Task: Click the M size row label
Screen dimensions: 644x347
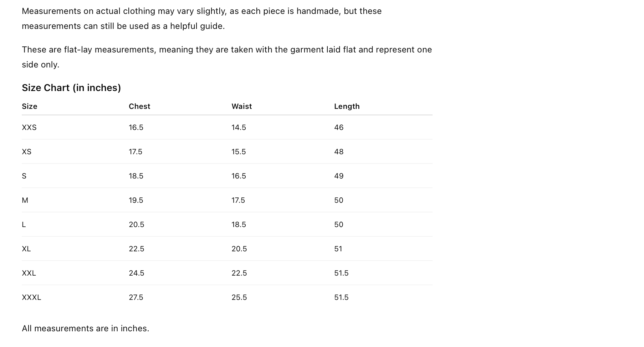Action: click(25, 200)
